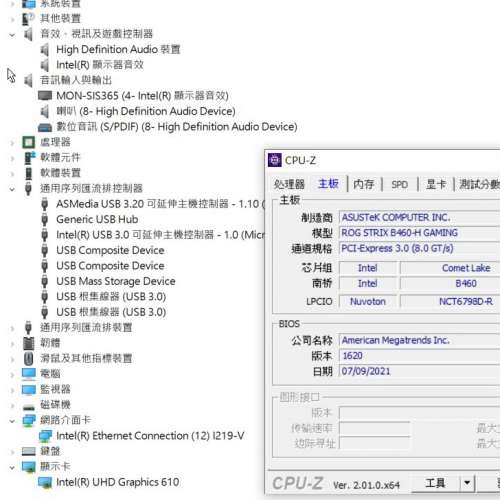This screenshot has width=500, height=500.
Task: Click the 韌體 firmware category icon
Action: click(x=29, y=343)
